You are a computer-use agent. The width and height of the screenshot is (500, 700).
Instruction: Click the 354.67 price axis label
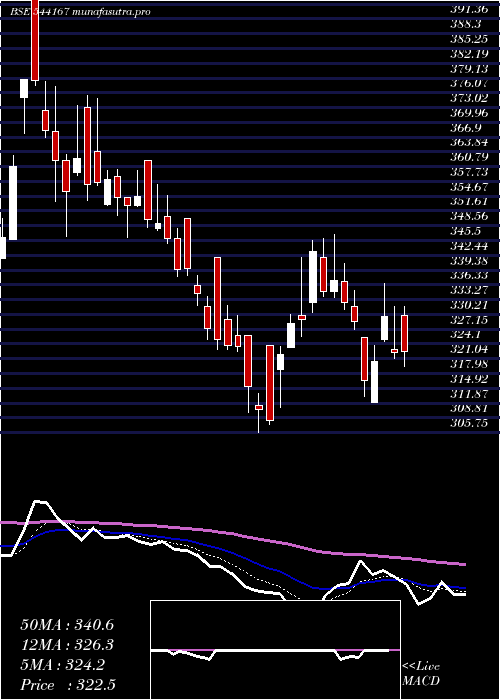click(469, 187)
